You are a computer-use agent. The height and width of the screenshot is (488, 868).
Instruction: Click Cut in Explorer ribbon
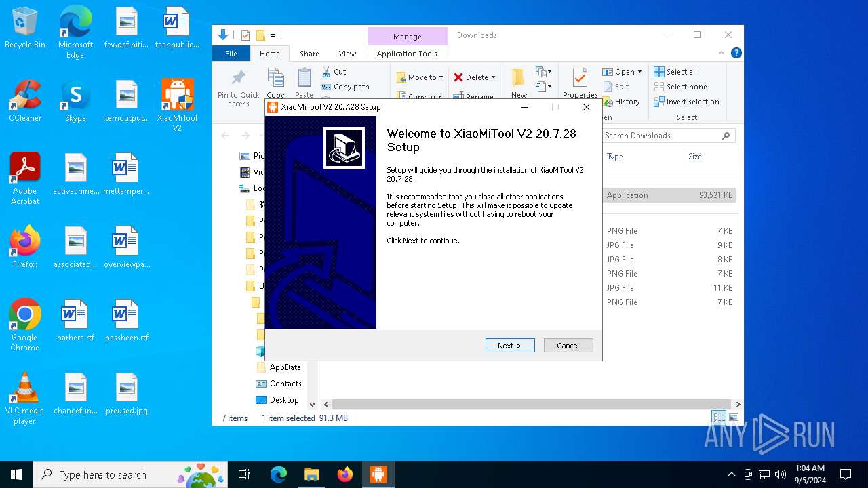334,72
